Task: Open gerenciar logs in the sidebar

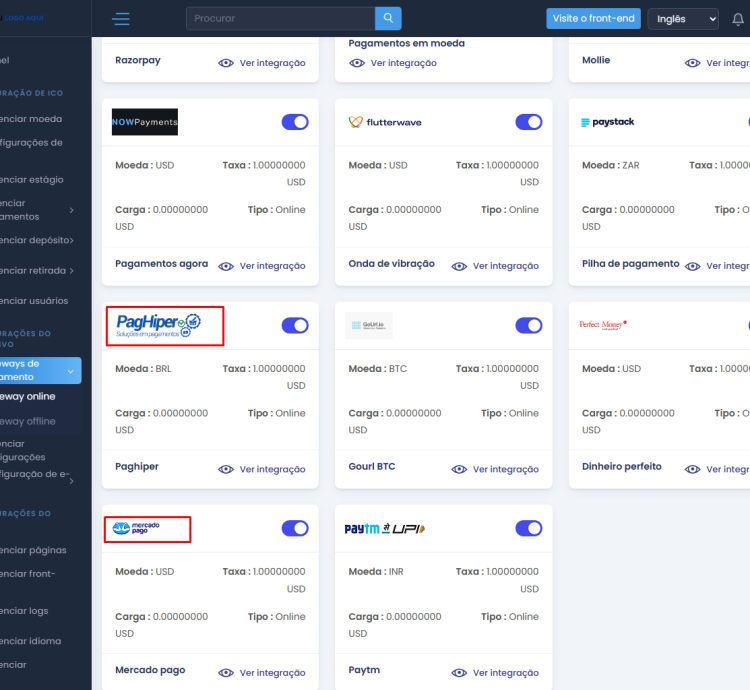Action: (24, 611)
